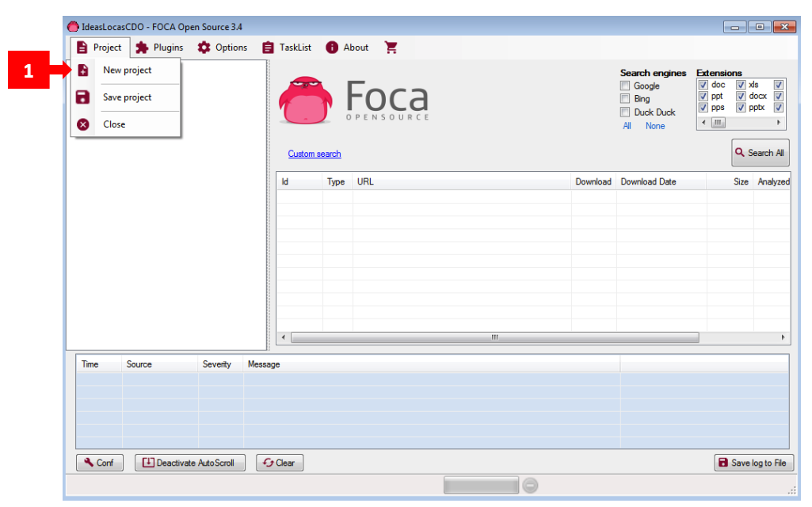Image resolution: width=812 pixels, height=507 pixels.
Task: Click the results table scroll left arrow
Action: coord(284,337)
